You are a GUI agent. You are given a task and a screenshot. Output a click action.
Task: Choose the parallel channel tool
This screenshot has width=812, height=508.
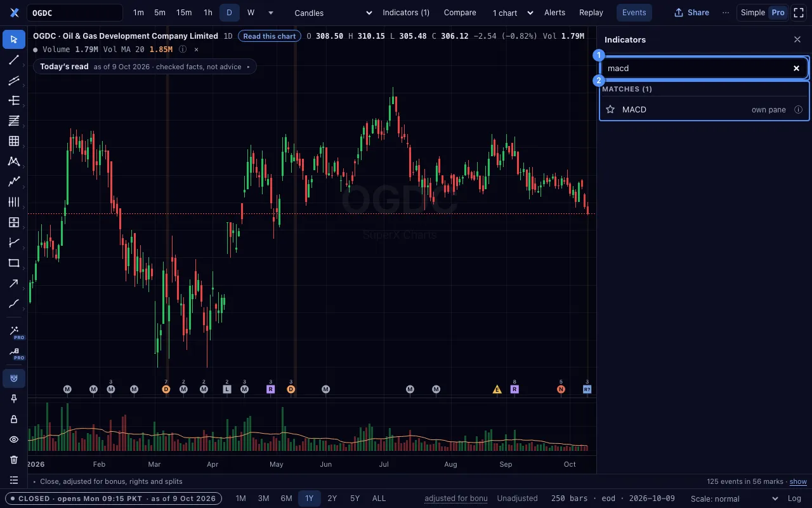click(x=14, y=80)
